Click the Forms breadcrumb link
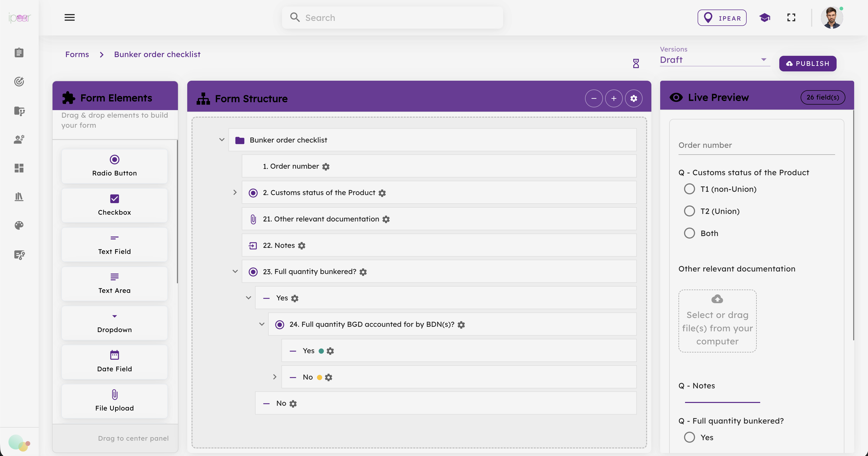The height and width of the screenshot is (456, 868). coord(77,54)
